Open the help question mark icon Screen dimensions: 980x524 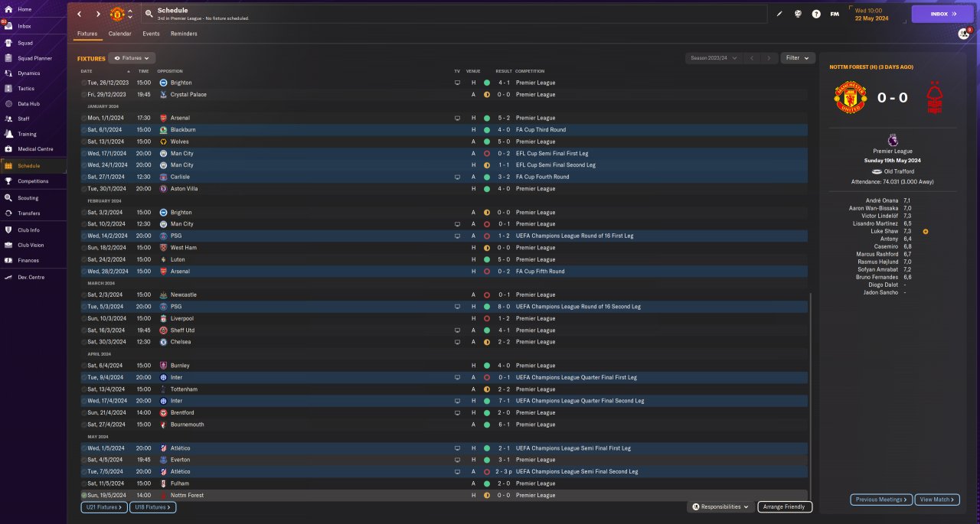[x=816, y=14]
